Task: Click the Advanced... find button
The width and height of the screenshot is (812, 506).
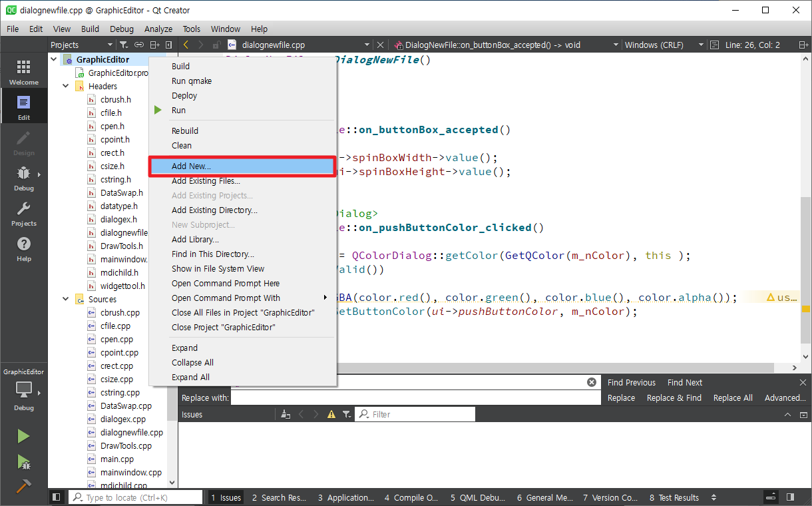Action: click(785, 397)
